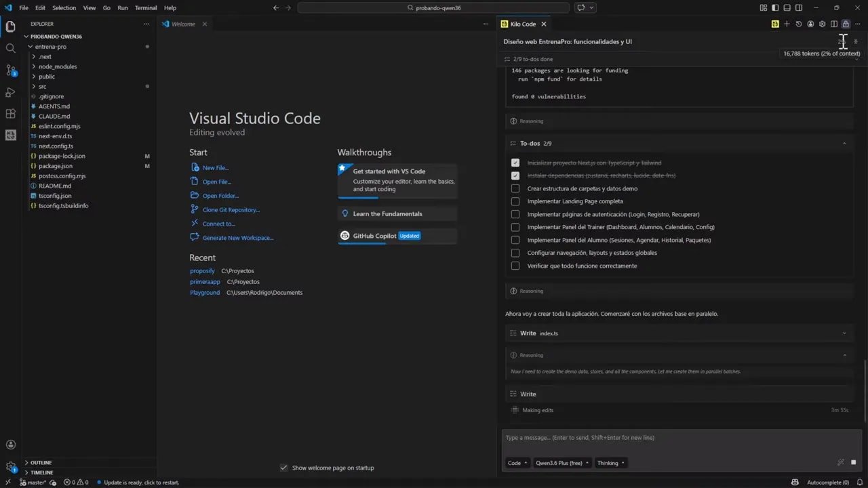Viewport: 868px width, 488px height.
Task: Open the File menu
Action: [24, 7]
